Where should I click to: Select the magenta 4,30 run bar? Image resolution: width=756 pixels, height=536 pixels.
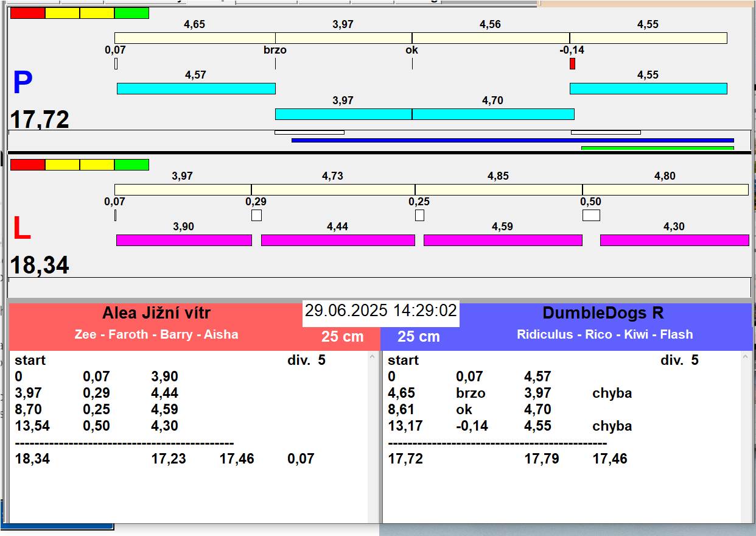click(674, 240)
